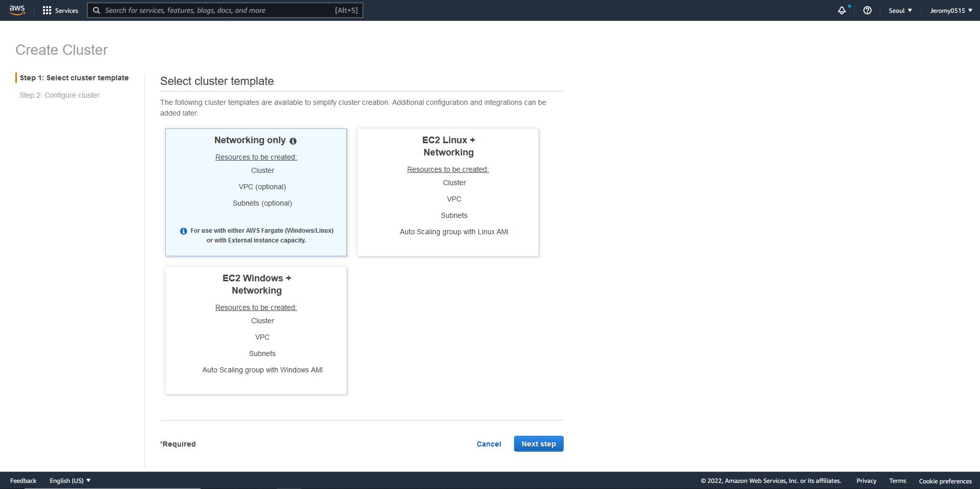The width and height of the screenshot is (980, 489).
Task: Click the Cancel link
Action: [x=488, y=444]
